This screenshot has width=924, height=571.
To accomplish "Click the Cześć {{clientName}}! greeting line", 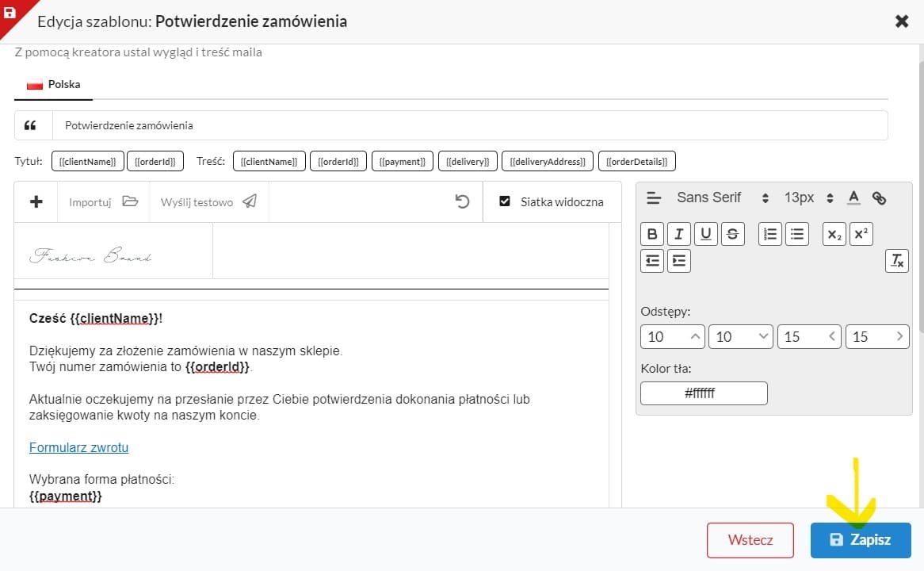I will [x=95, y=319].
